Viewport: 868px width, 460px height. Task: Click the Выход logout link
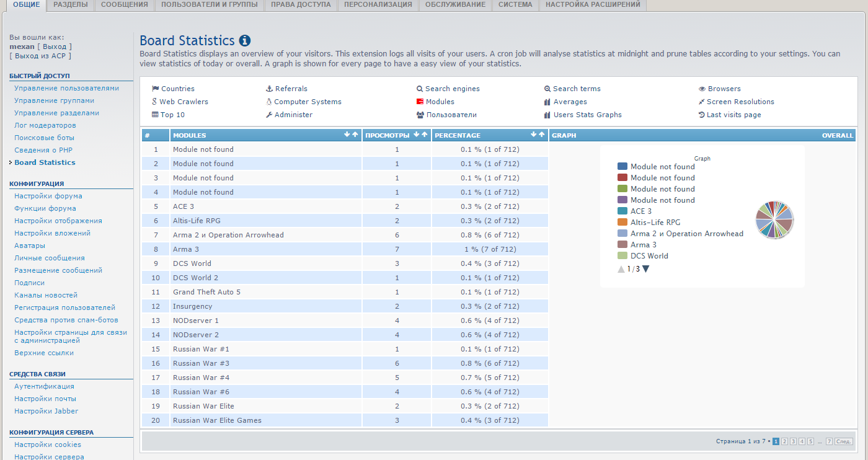click(55, 46)
